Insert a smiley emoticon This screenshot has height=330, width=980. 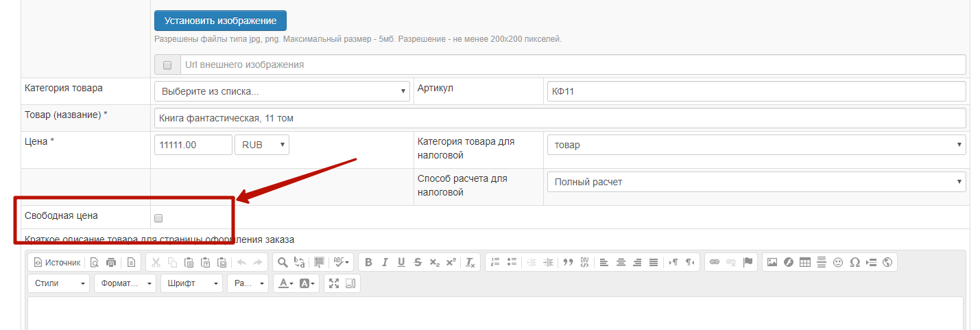(838, 262)
